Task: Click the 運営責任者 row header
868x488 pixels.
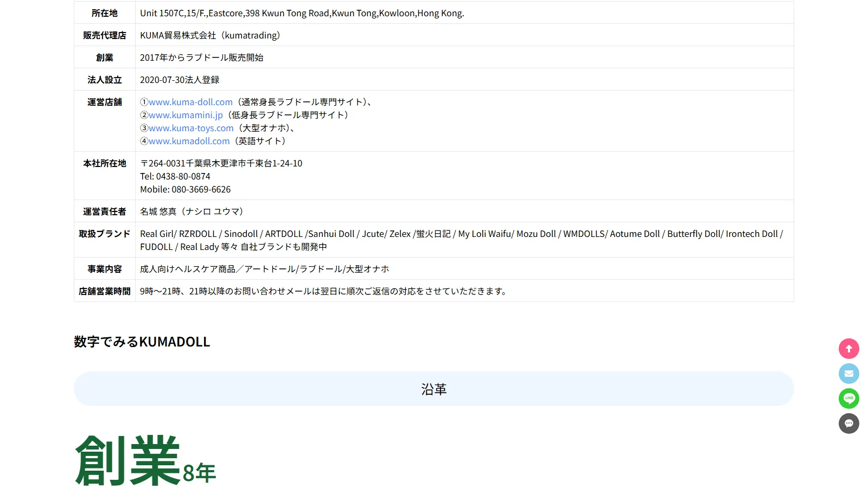Action: pos(105,211)
